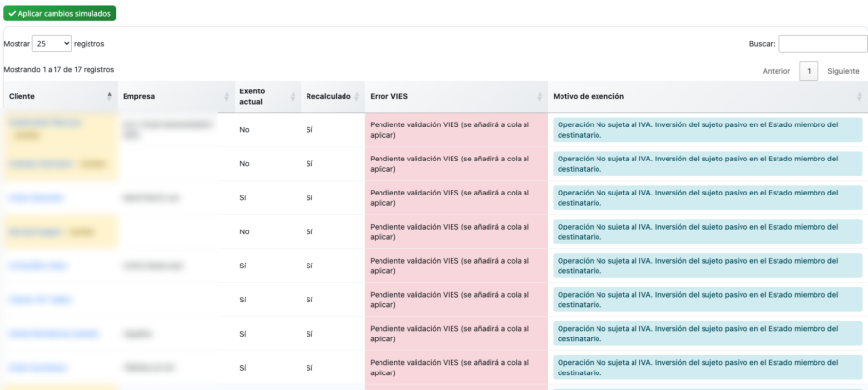Click the sort arrow in Cliente column
This screenshot has width=868, height=390.
point(109,96)
